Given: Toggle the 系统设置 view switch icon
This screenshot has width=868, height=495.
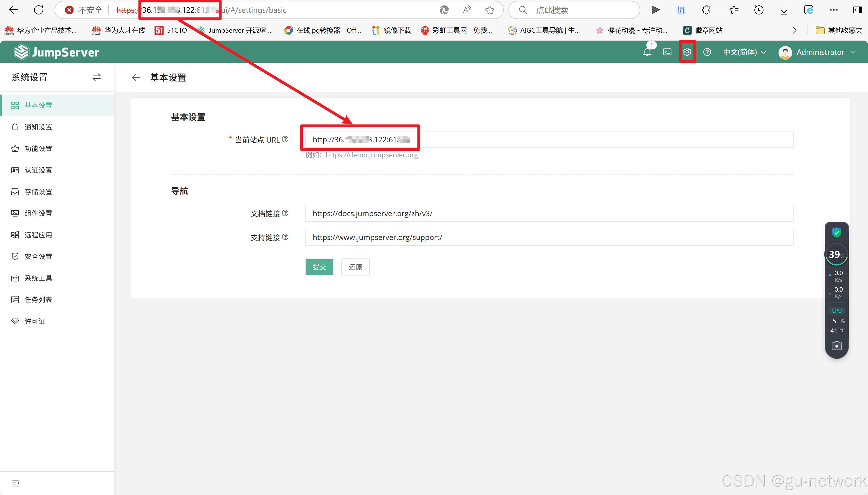Looking at the screenshot, I should [x=97, y=78].
